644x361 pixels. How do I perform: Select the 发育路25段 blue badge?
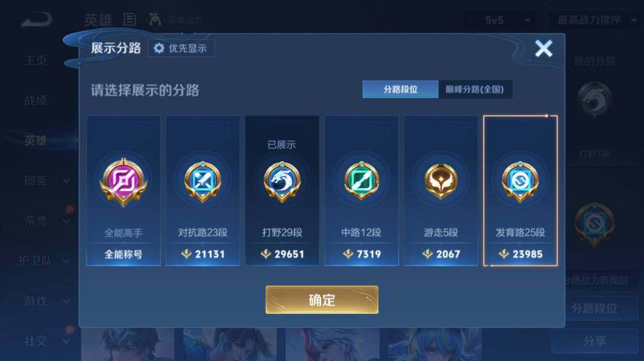click(x=520, y=181)
